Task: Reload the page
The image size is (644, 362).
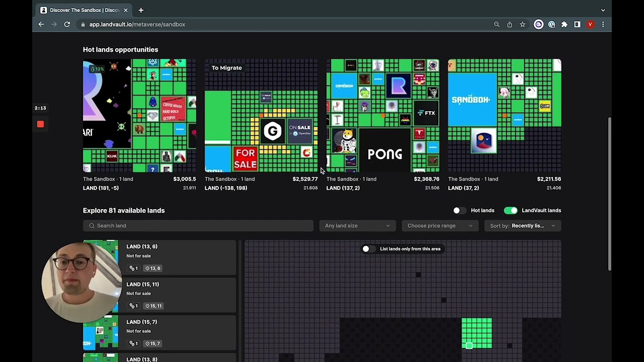Action: tap(67, 24)
